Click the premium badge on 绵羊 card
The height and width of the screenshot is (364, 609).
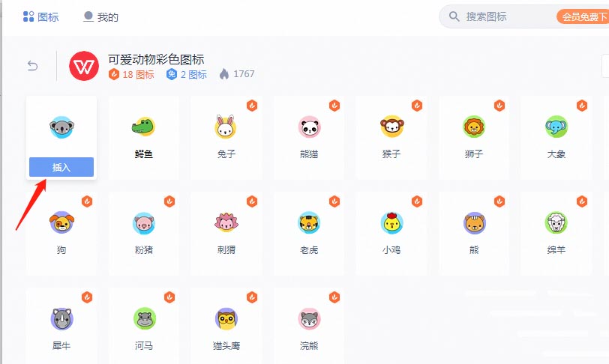tap(582, 201)
